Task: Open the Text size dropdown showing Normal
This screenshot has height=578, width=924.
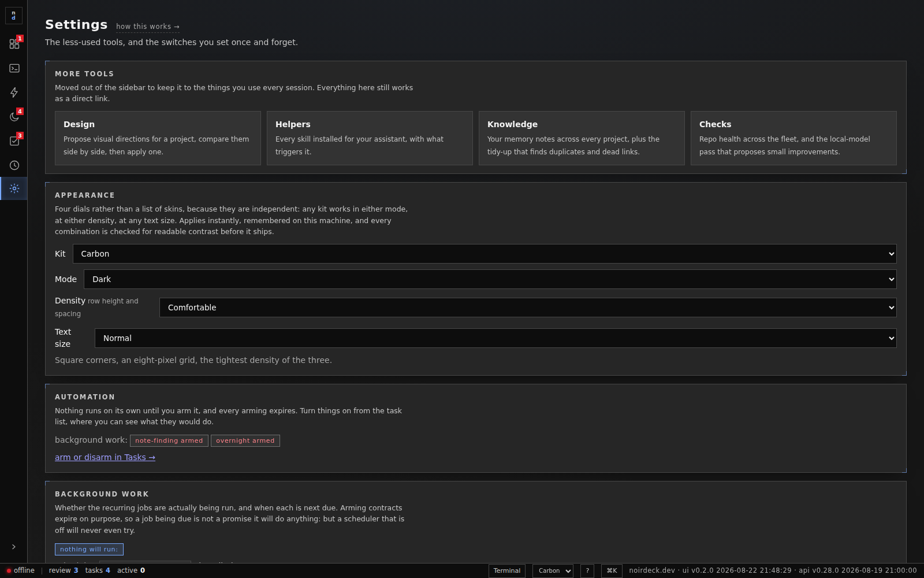Action: click(x=495, y=338)
